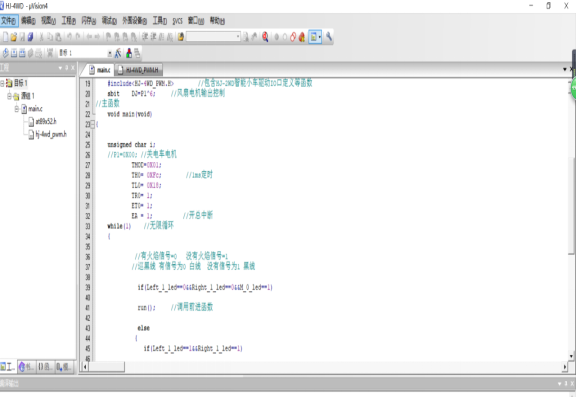The image size is (576, 398).
Task: Close the project panel with X
Action: [73, 68]
